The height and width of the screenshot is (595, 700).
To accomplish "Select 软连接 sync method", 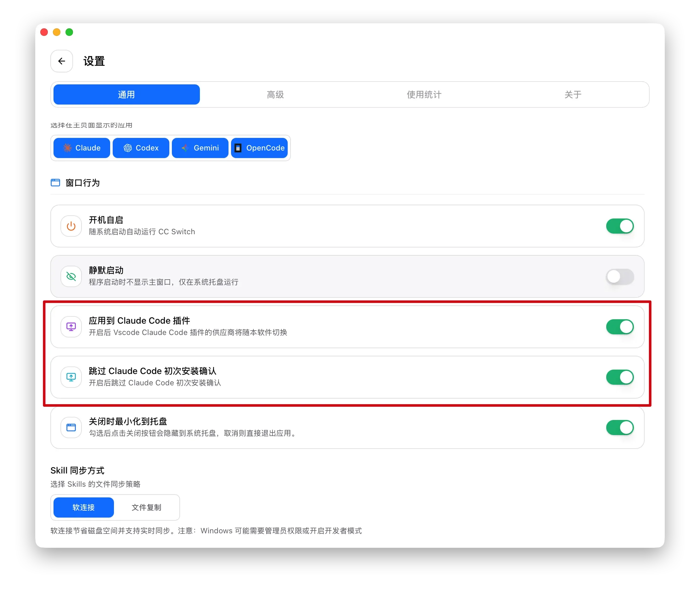I will [x=84, y=507].
